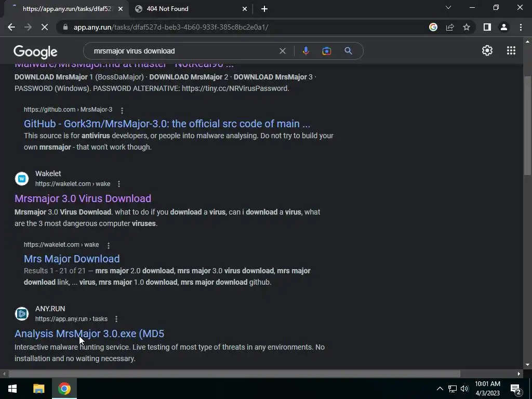532x399 pixels.
Task: Click the Google icon in address bar
Action: tap(433, 27)
